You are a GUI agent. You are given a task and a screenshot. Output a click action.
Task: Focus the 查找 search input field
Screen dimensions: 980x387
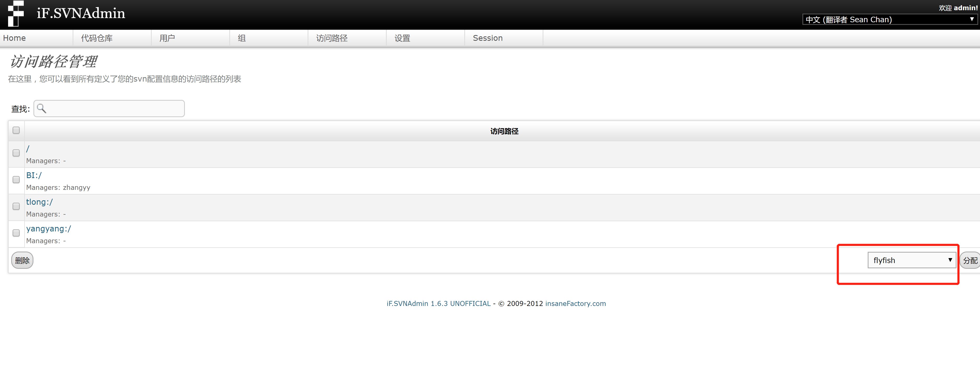tap(114, 109)
